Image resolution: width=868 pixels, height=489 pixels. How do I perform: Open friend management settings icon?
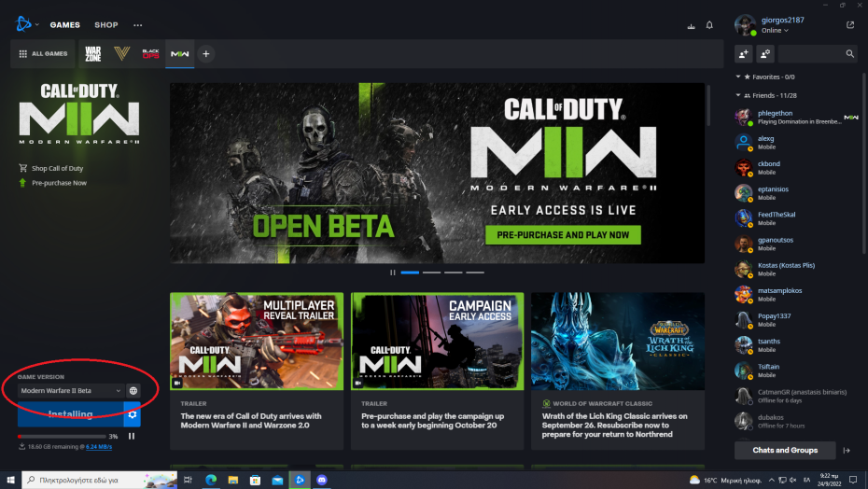[x=765, y=54]
